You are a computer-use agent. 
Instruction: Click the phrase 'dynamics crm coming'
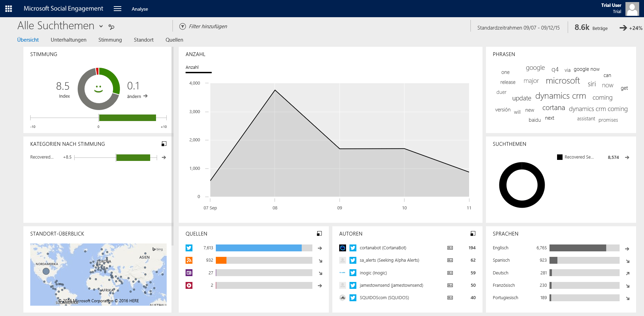click(x=598, y=109)
